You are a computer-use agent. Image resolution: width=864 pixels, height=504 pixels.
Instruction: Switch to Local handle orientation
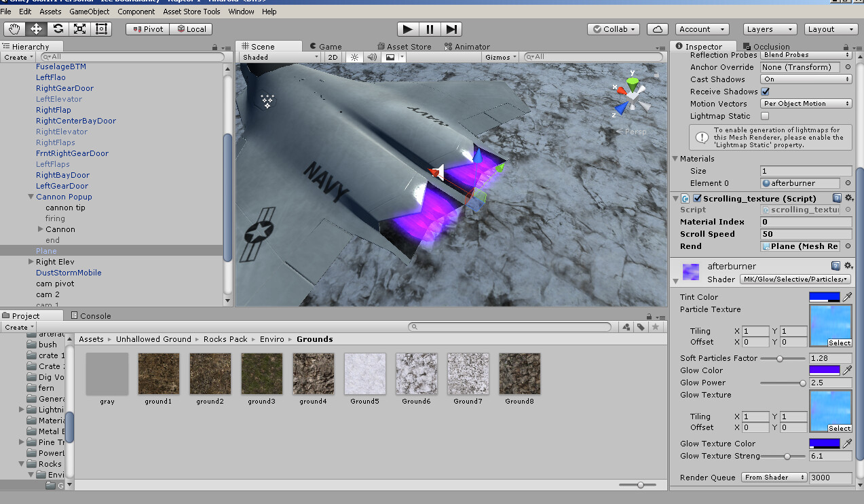pos(192,28)
